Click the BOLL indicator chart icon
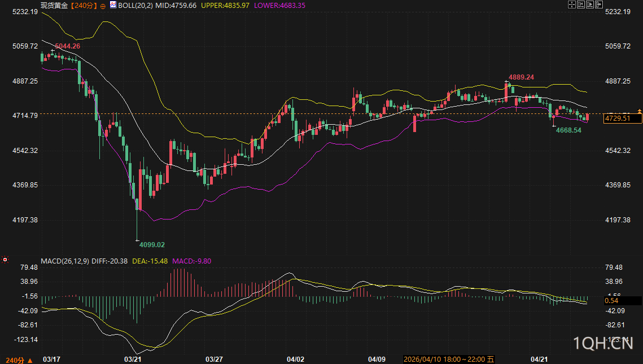The height and width of the screenshot is (364, 643). tap(113, 5)
